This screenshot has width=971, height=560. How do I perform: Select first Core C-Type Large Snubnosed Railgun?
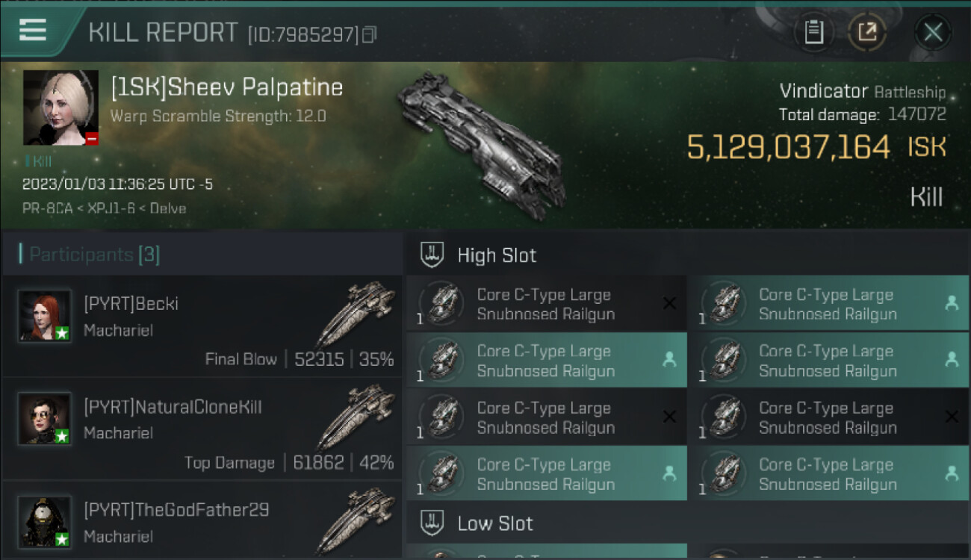click(x=546, y=305)
